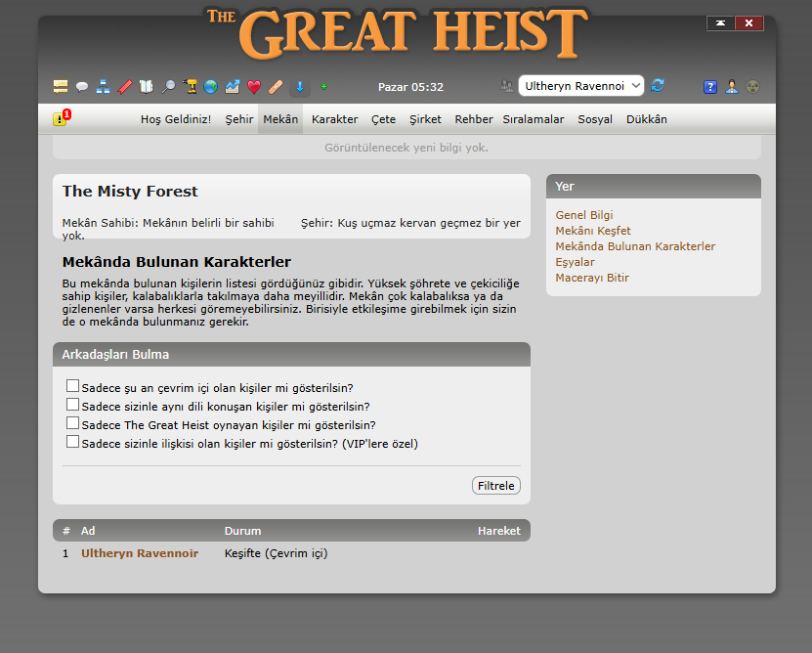The height and width of the screenshot is (653, 812).
Task: Click the 'Keşifte (Çevrim içi)' status text
Action: coord(276,553)
